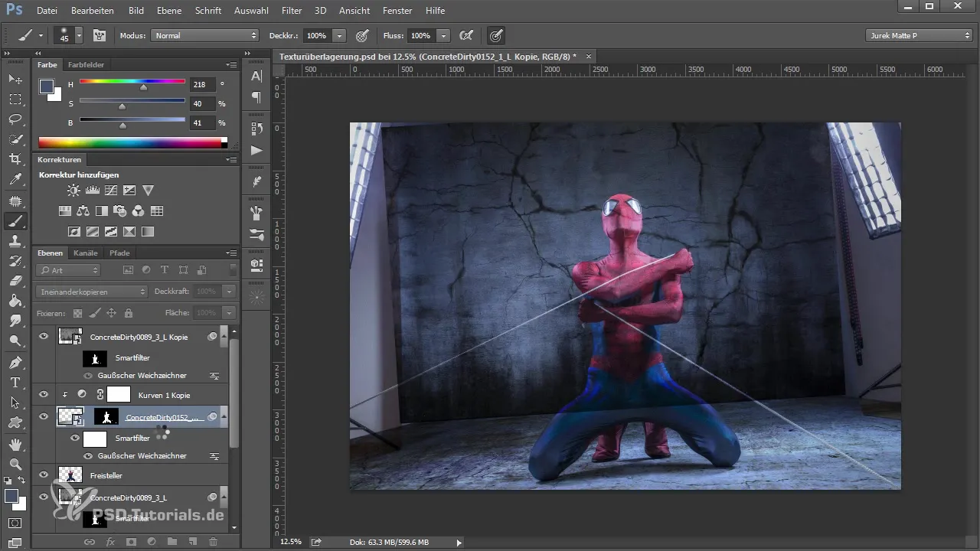Switch to the Farbfelder tab
980x551 pixels.
[x=86, y=65]
